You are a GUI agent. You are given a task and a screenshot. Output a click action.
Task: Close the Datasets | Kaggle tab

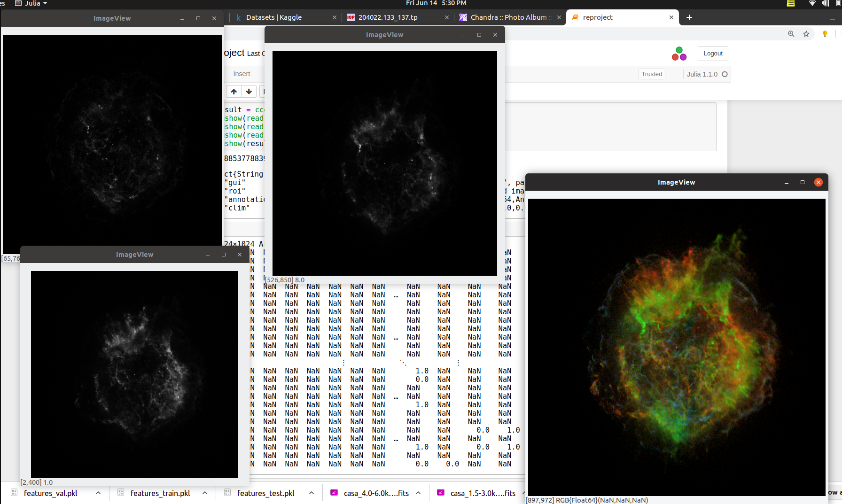(x=335, y=17)
